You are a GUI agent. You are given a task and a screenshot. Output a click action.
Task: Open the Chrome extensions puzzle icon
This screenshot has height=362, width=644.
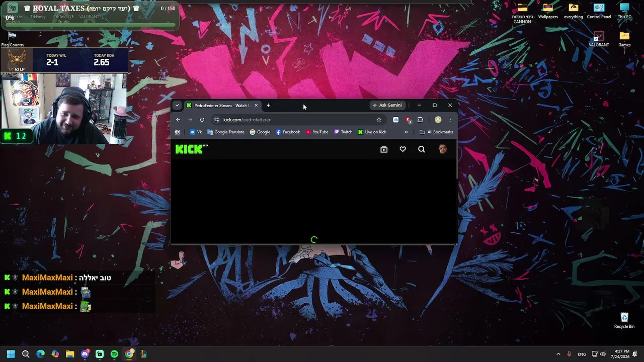click(420, 120)
